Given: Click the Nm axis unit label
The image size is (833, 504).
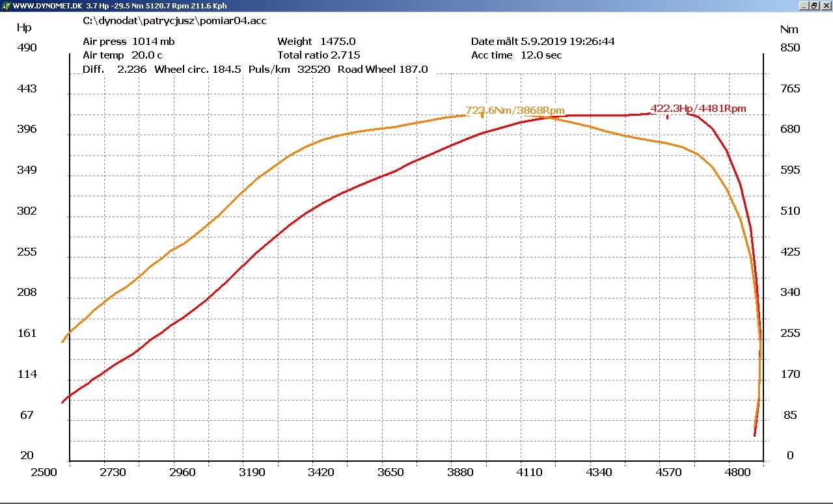Looking at the screenshot, I should (x=789, y=29).
